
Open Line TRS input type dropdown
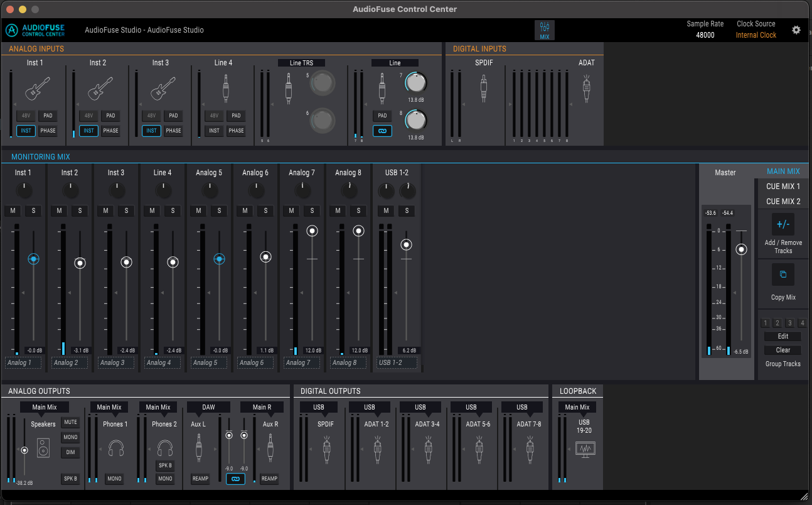coord(301,63)
